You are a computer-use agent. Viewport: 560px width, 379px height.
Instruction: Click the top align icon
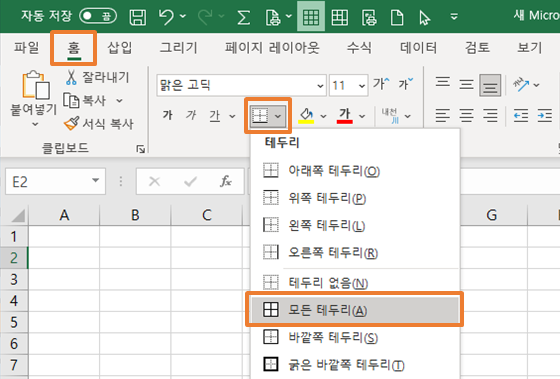coord(442,83)
